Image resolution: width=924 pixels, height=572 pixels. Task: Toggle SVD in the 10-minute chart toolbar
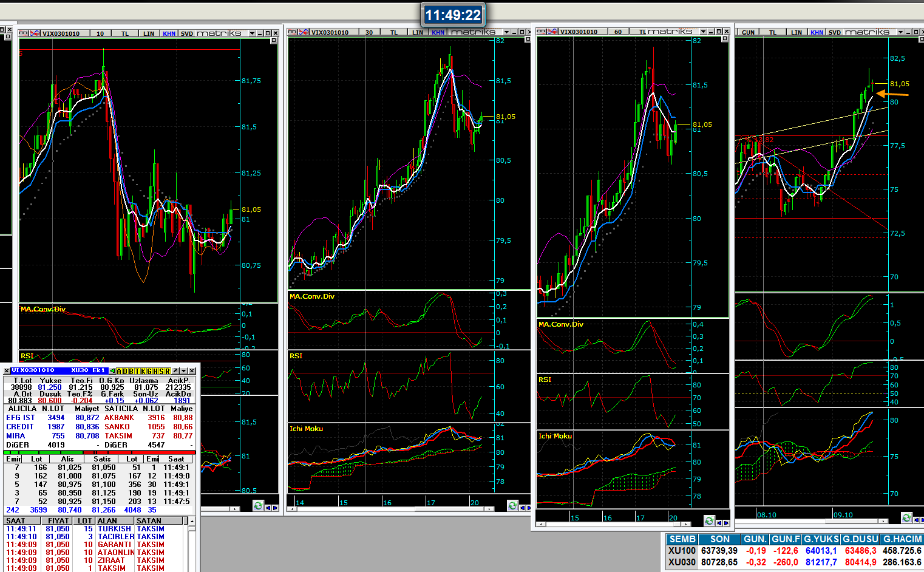click(x=186, y=33)
